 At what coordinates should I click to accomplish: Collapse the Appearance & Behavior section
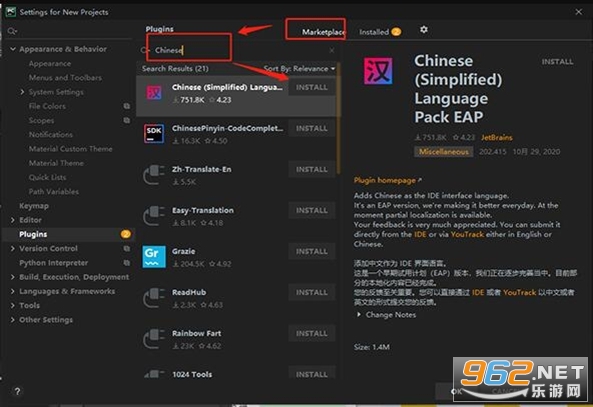(13, 49)
